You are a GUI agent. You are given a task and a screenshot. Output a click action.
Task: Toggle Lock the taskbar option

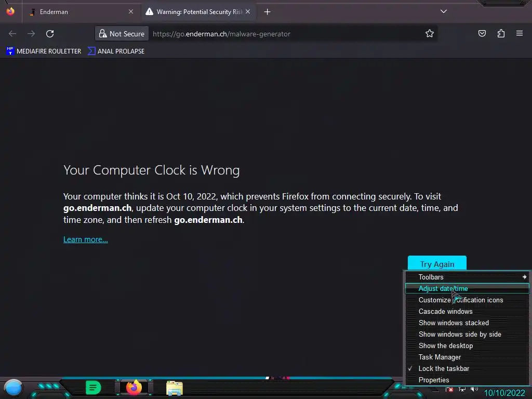[467, 368]
